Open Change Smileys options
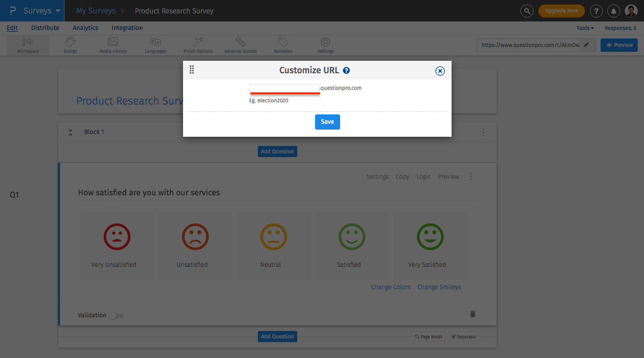The height and width of the screenshot is (358, 644). pyautogui.click(x=439, y=287)
